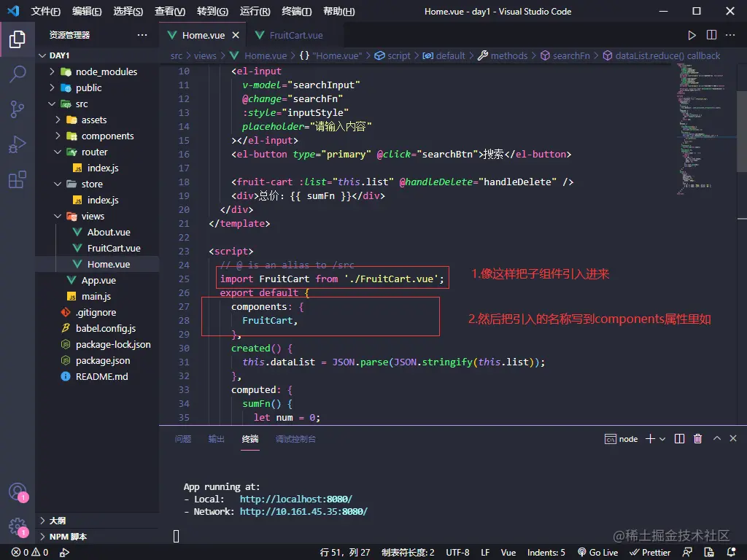Open the Search view in activity bar
Screen dimensions: 747x560
pyautogui.click(x=18, y=74)
